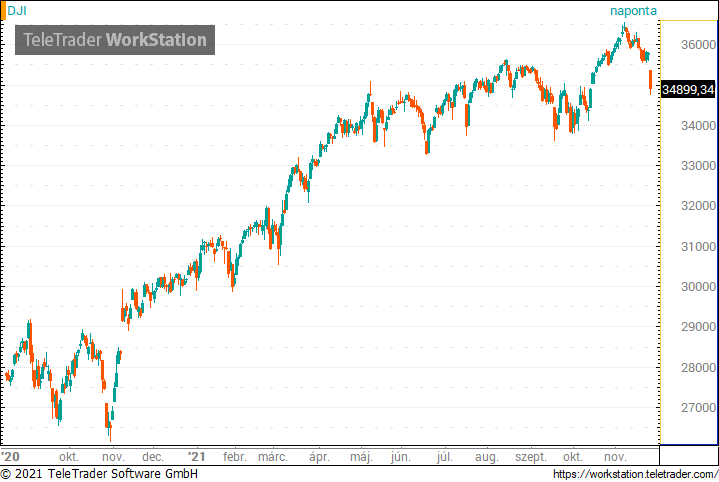This screenshot has width=719, height=482.
Task: Click the DJI symbol label
Action: pyautogui.click(x=17, y=11)
